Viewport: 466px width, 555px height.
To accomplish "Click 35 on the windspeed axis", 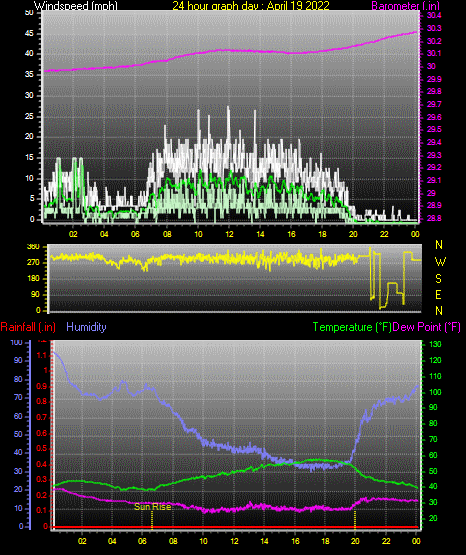I will point(29,74).
